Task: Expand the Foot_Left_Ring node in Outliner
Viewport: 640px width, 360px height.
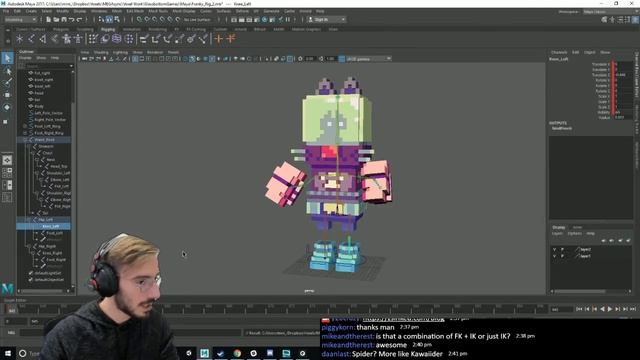Action: 25,127
